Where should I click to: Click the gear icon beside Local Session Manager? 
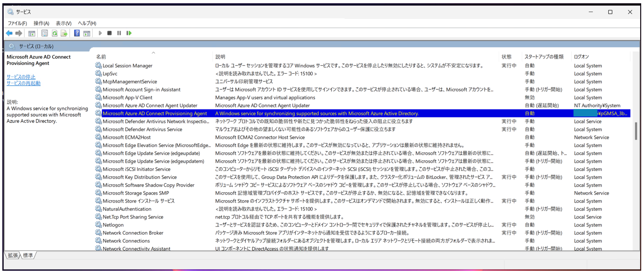98,65
